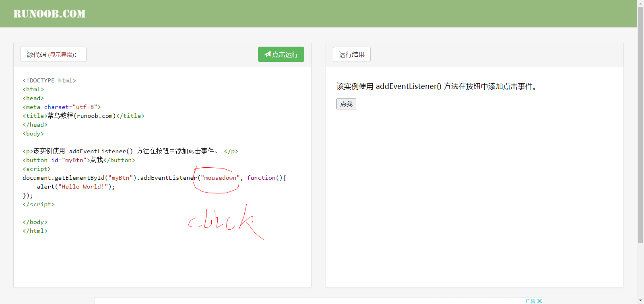Click the "});" closing line in code

click(x=28, y=195)
